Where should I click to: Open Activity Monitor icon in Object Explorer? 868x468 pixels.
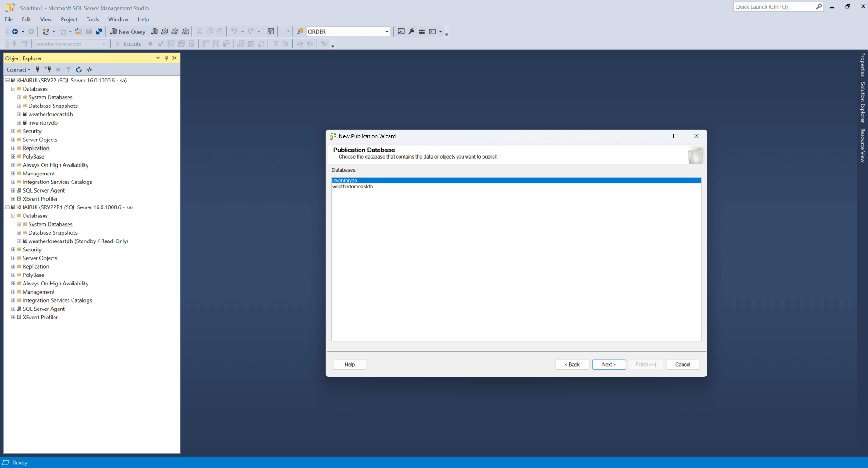point(89,70)
